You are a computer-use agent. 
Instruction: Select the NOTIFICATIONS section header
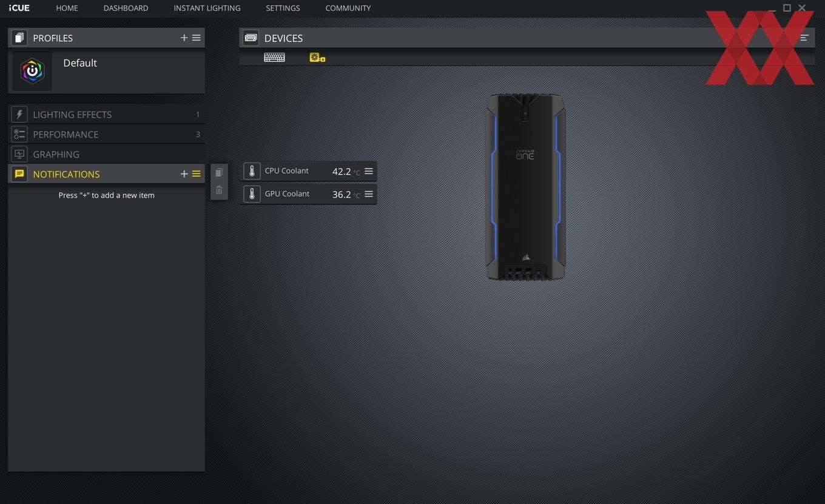click(x=66, y=174)
